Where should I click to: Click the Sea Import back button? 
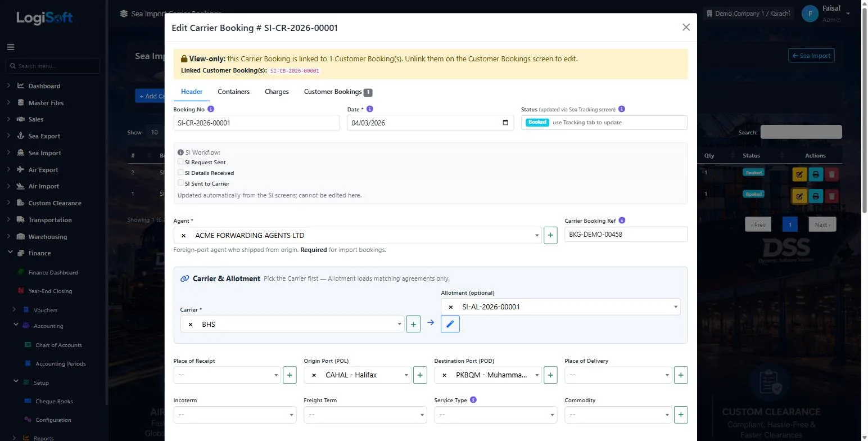(811, 56)
